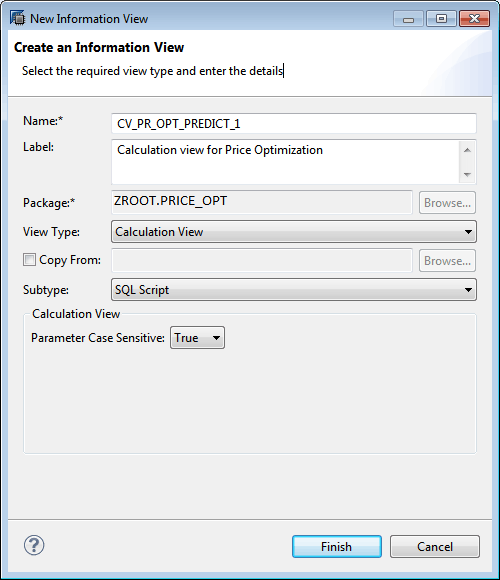The height and width of the screenshot is (580, 500).
Task: Maximize the New Information View dialog
Action: pos(441,19)
